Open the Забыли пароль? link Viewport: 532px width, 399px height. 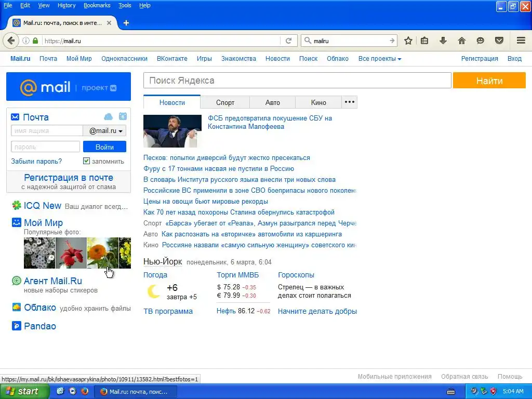coord(36,162)
